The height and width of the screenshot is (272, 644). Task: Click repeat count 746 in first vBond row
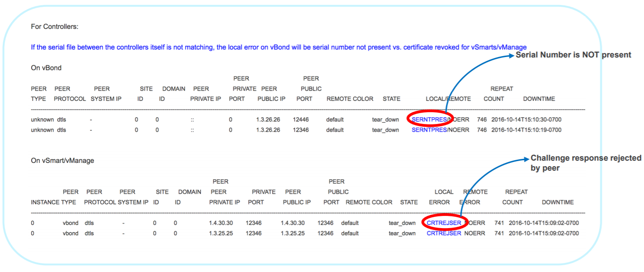pyautogui.click(x=482, y=119)
